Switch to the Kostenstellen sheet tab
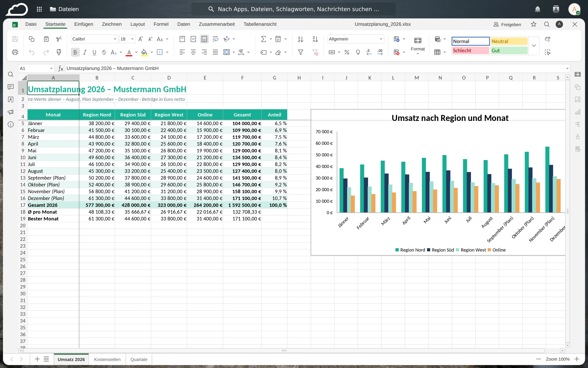The height and width of the screenshot is (368, 588). click(x=107, y=359)
